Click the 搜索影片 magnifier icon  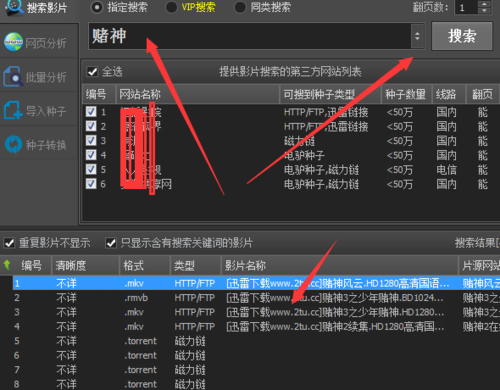(x=14, y=7)
